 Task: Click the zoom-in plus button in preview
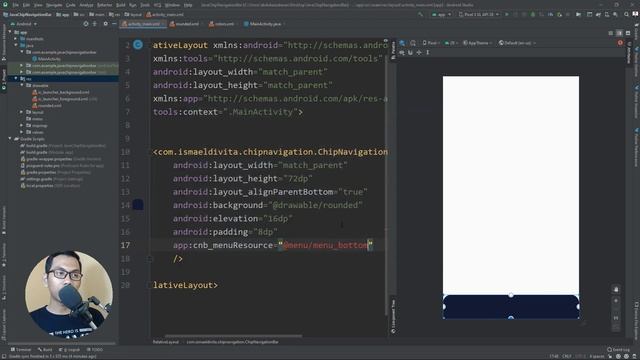point(616,301)
